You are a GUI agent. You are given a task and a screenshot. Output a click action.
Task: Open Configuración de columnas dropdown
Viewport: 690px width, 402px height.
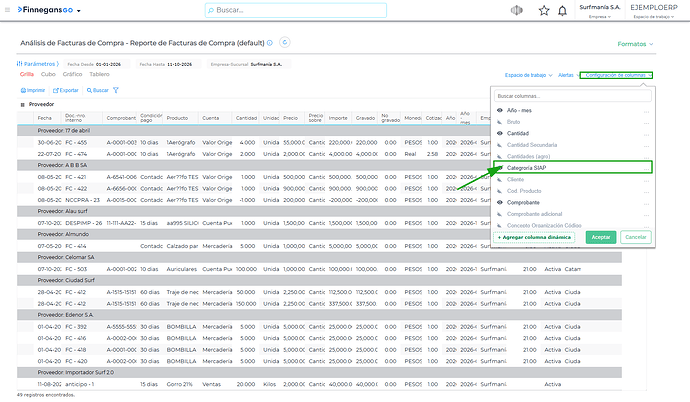[x=616, y=75]
